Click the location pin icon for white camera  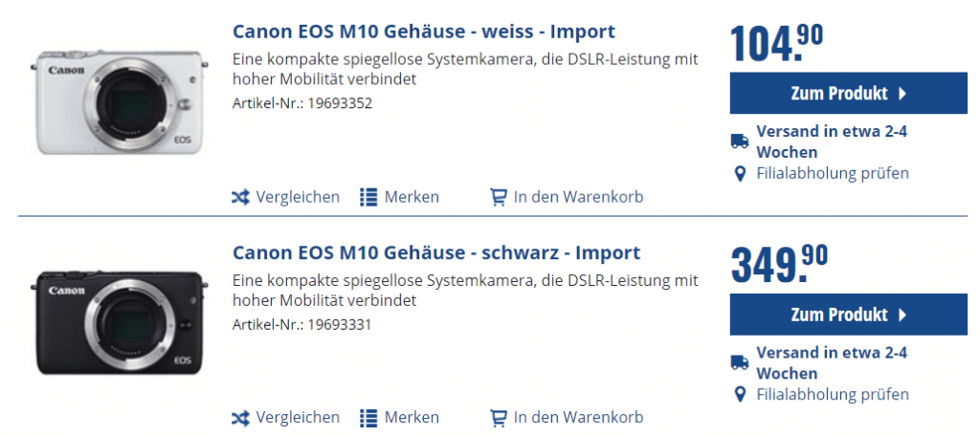739,174
